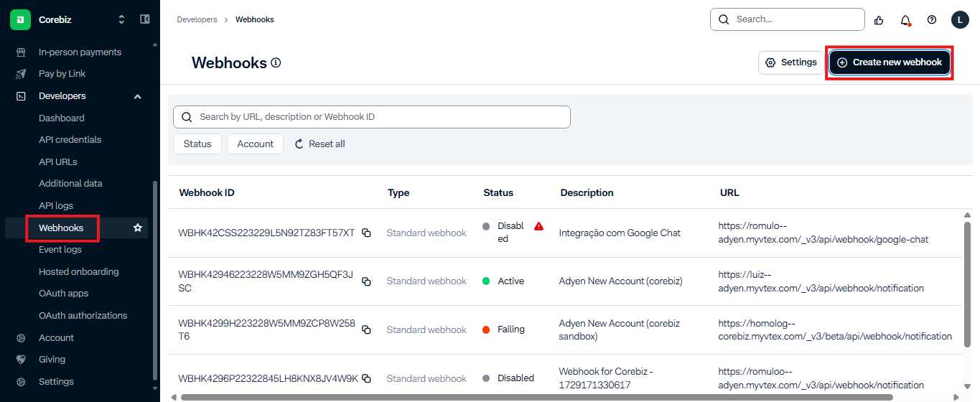
Task: Open Event logs page
Action: (x=60, y=249)
